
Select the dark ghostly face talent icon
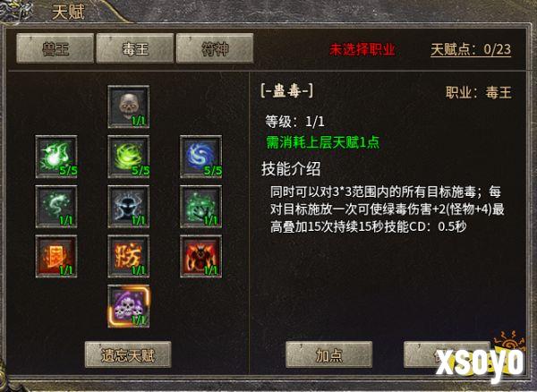128,207
